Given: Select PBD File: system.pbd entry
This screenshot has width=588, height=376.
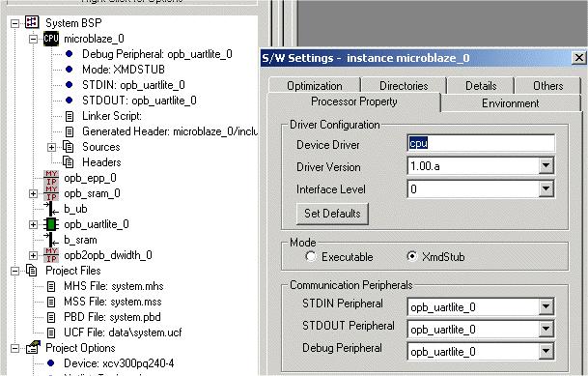Looking at the screenshot, I should point(112,317).
